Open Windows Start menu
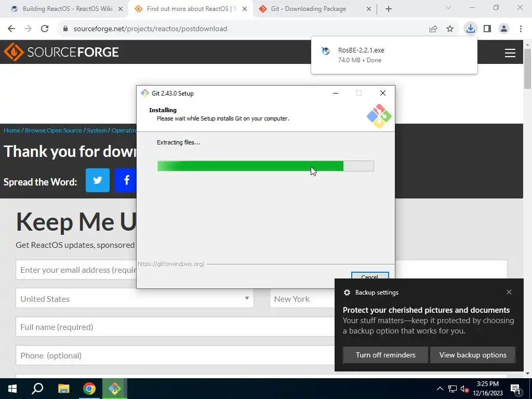The image size is (532, 399). pos(12,389)
